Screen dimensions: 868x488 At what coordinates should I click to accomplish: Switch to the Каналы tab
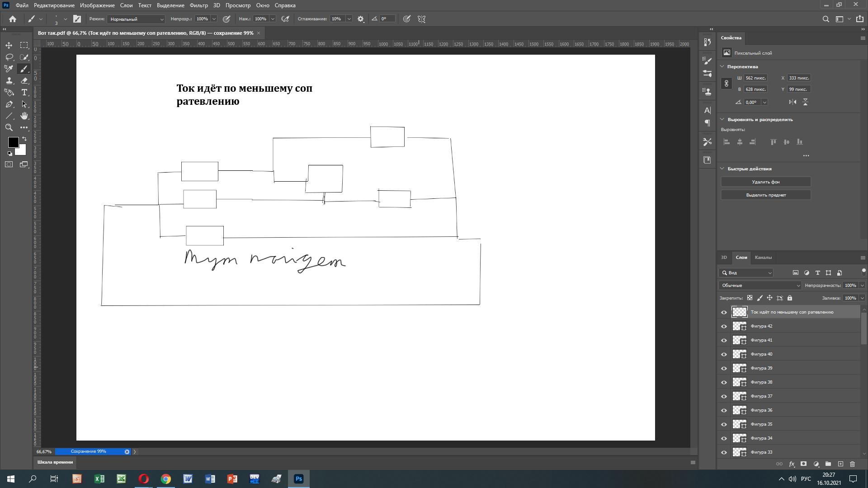[x=763, y=258]
